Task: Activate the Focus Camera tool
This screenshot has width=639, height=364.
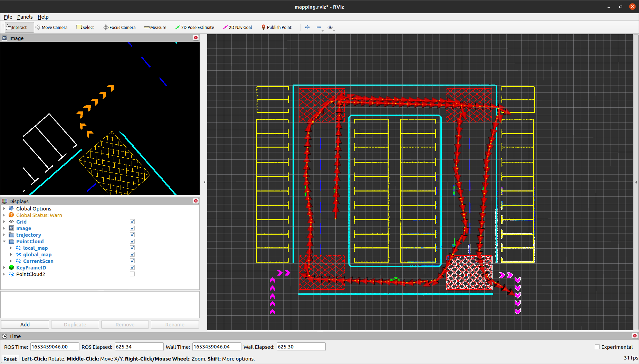Action: tap(119, 27)
